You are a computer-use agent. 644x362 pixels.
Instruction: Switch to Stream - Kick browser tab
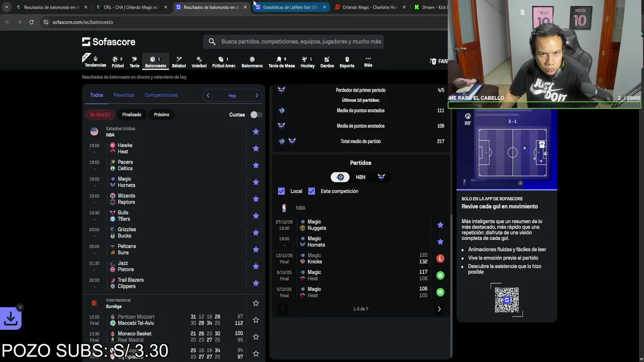[x=430, y=7]
